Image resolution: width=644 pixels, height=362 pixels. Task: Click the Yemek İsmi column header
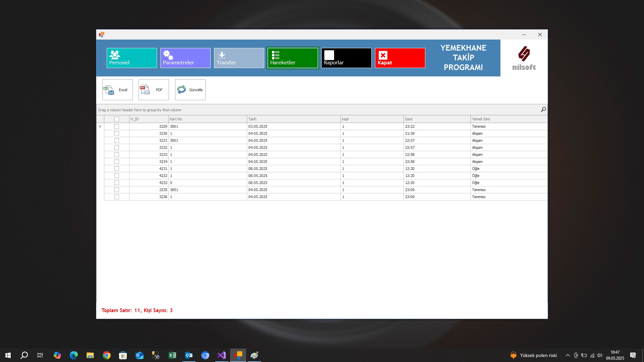pyautogui.click(x=508, y=119)
